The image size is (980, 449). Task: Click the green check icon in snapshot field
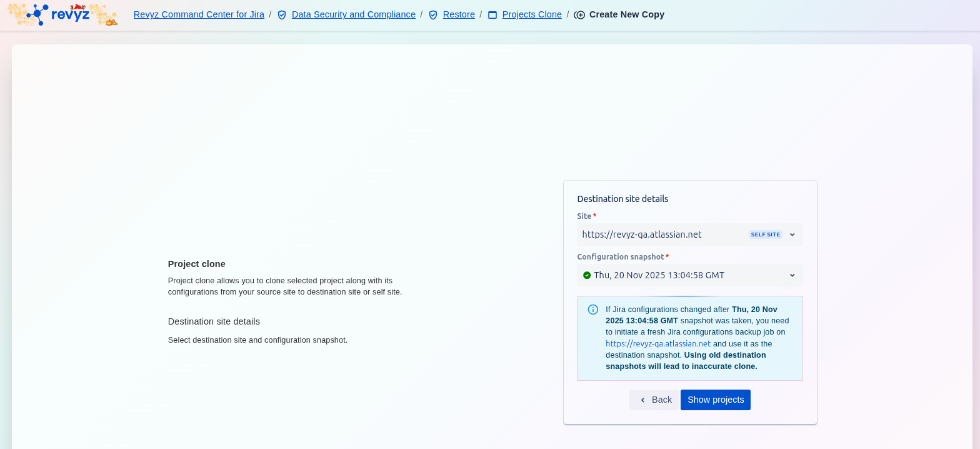[587, 275]
